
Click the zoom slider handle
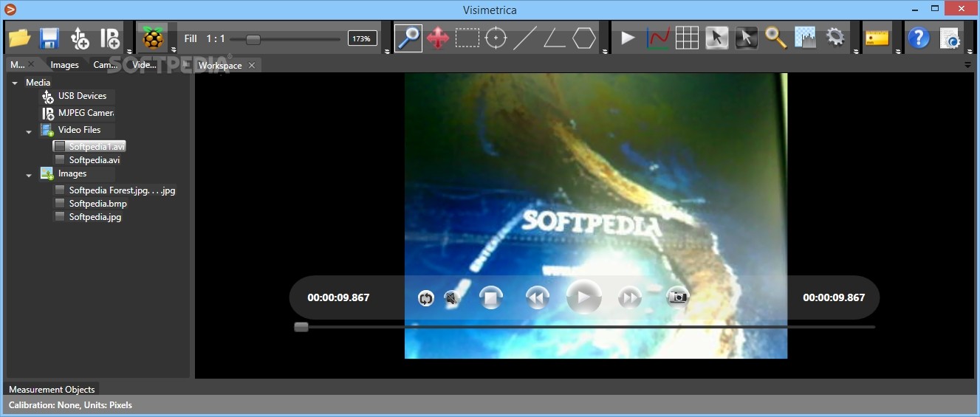point(253,39)
